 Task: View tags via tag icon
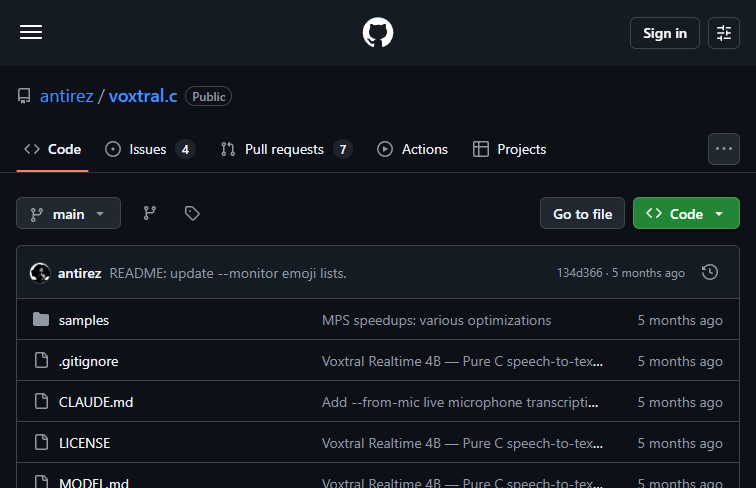click(192, 213)
